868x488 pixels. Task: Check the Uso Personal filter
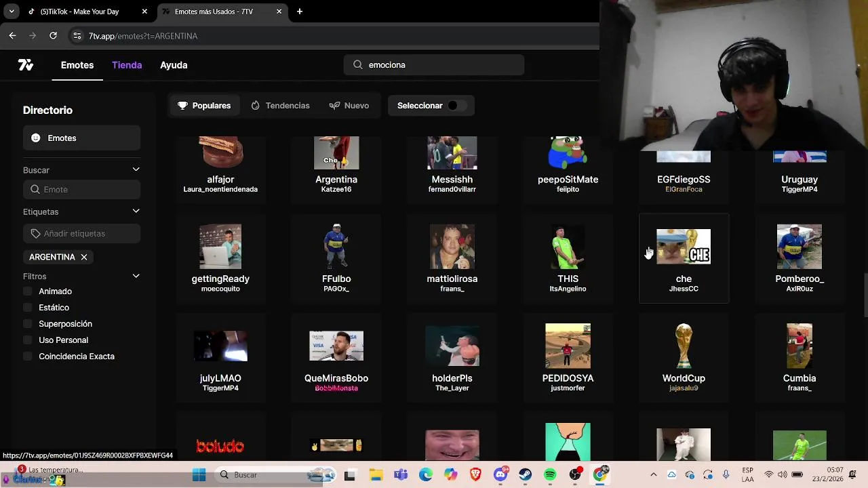point(28,340)
